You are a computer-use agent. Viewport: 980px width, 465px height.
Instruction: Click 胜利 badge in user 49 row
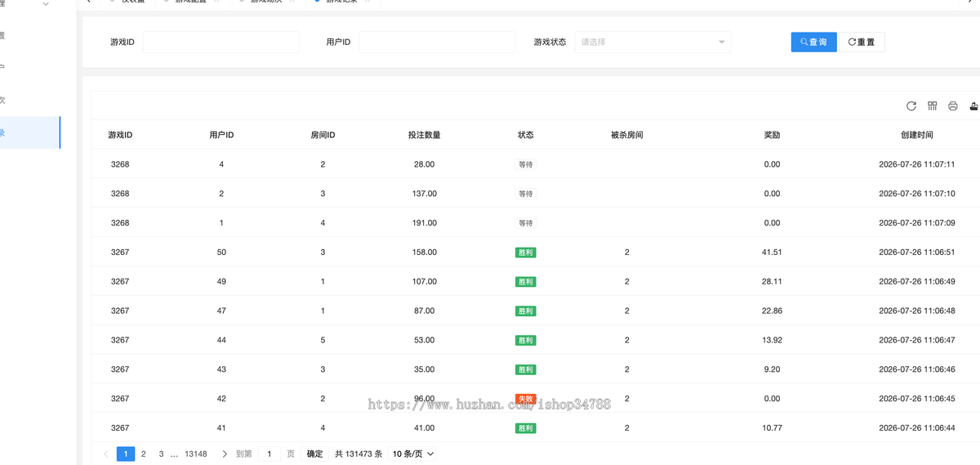525,282
